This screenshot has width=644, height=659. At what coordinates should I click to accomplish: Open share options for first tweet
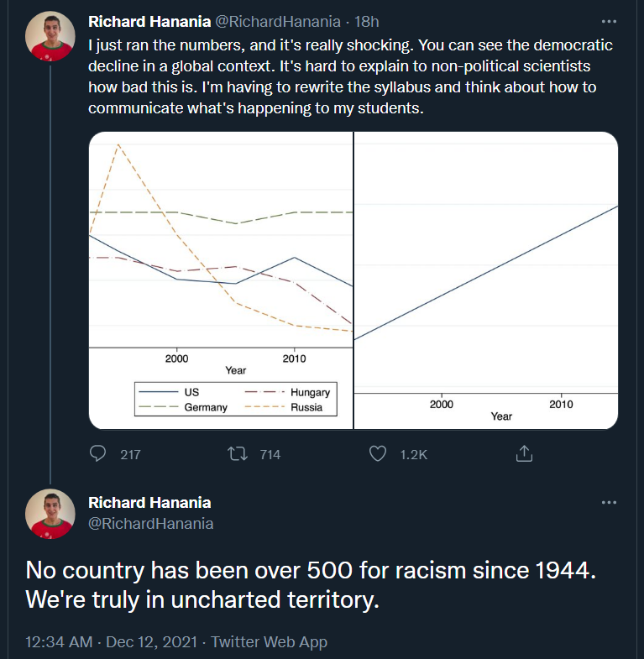tap(524, 454)
